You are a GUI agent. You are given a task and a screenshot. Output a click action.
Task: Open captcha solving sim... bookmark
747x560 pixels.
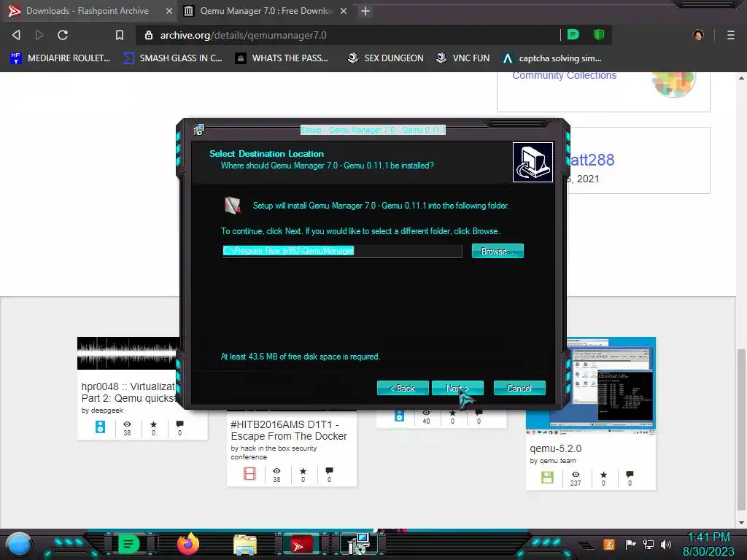[553, 58]
